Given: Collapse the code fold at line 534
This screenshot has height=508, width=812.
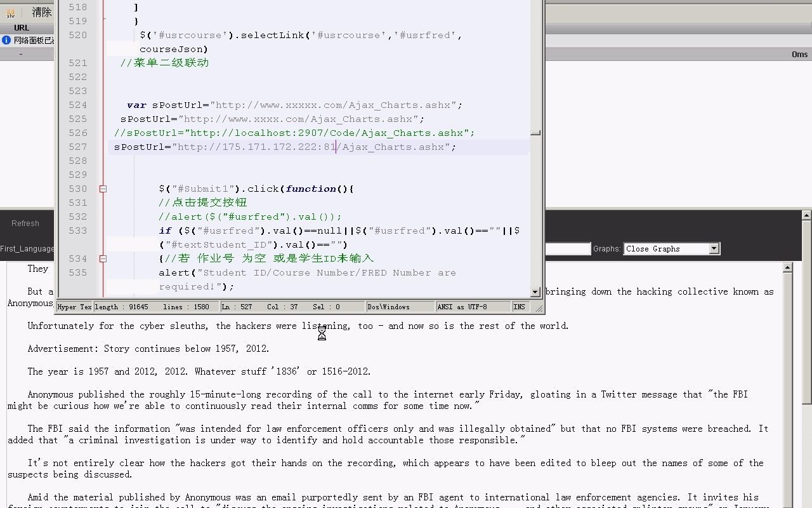Looking at the screenshot, I should [x=102, y=258].
